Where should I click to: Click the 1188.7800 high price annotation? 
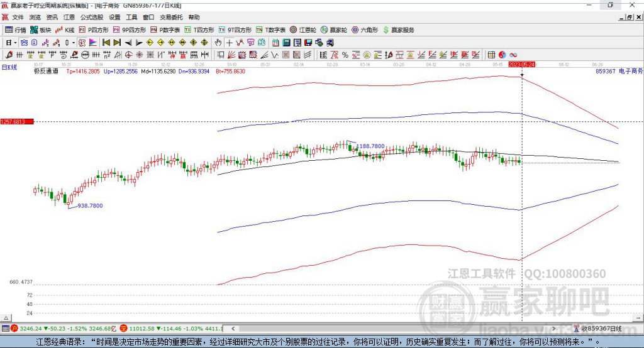tap(370, 146)
